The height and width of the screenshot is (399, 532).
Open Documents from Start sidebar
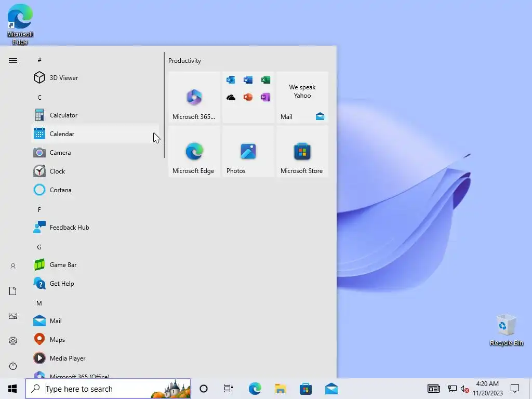(13, 291)
